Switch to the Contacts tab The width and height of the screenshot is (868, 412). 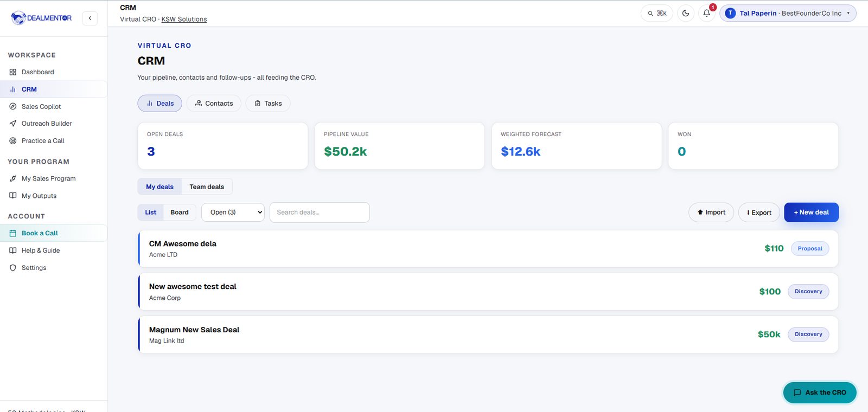214,104
